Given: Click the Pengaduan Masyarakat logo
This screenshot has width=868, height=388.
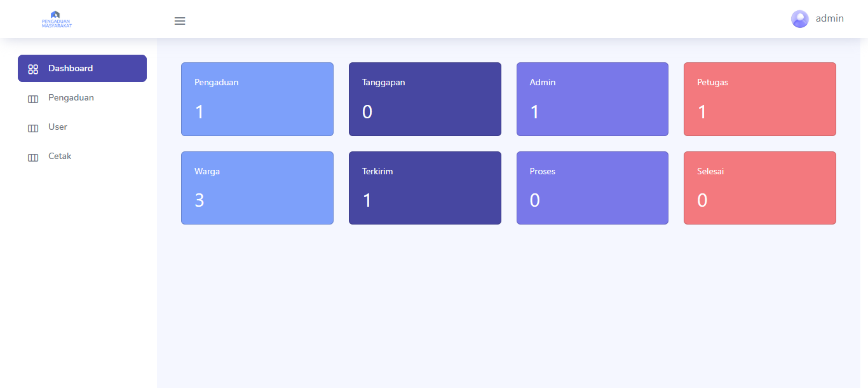Looking at the screenshot, I should click(x=57, y=20).
